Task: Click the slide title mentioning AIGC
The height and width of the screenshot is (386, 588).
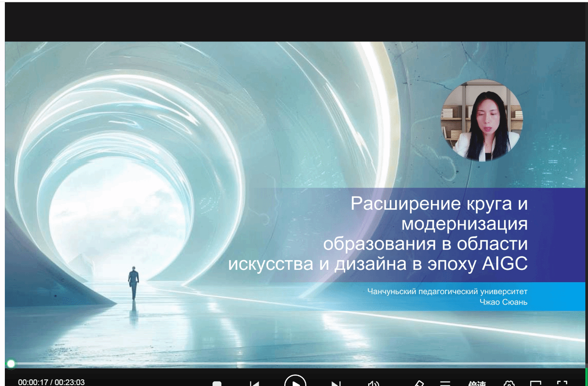Action: 377,234
